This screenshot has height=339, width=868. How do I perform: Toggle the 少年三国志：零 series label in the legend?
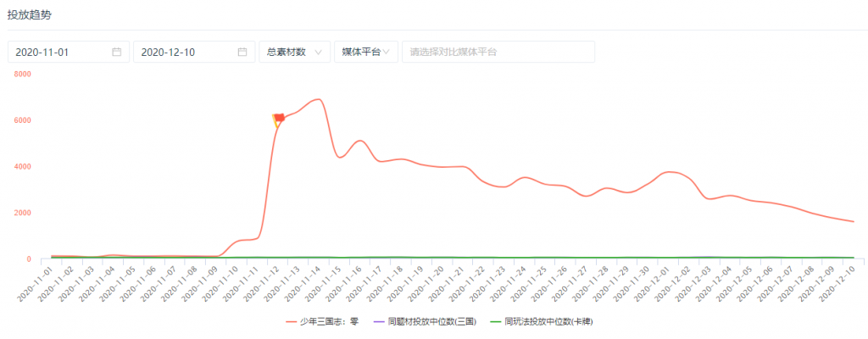tap(331, 322)
